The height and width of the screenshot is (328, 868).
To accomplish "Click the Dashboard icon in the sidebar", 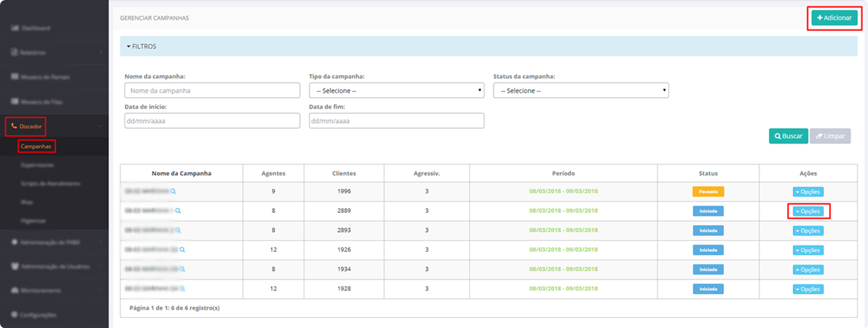I will 14,28.
